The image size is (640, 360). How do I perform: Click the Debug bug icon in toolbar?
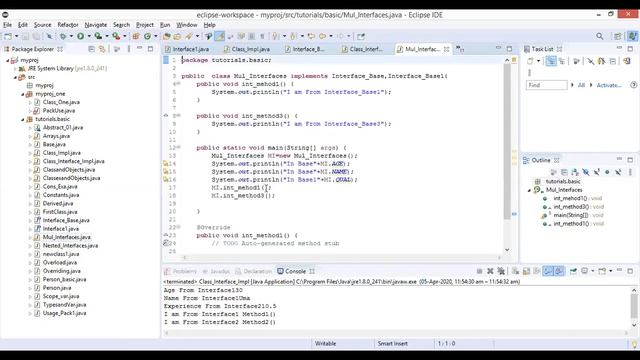(x=63, y=36)
